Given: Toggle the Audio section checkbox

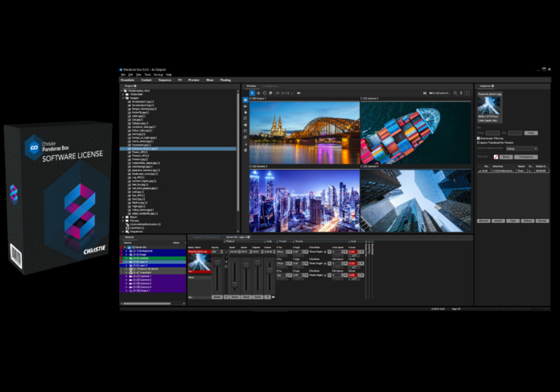Looking at the screenshot, I should [266, 241].
